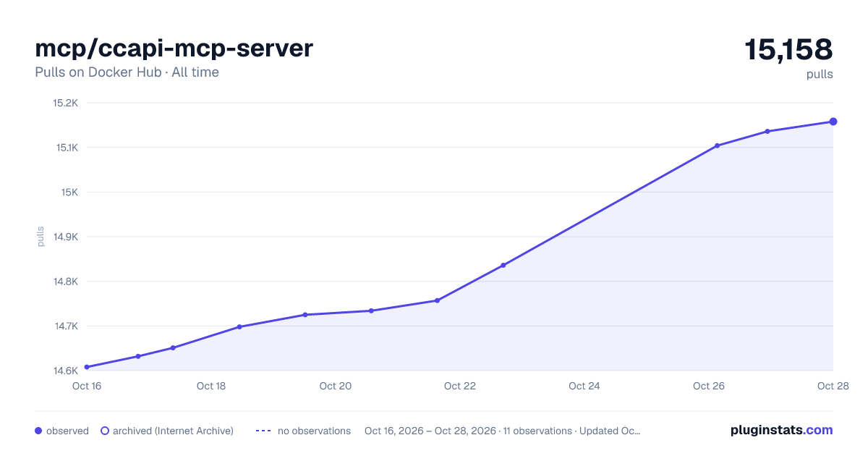Click the 'archived (Internet Archive)' legend label
This screenshot has width=868, height=456.
click(x=173, y=431)
